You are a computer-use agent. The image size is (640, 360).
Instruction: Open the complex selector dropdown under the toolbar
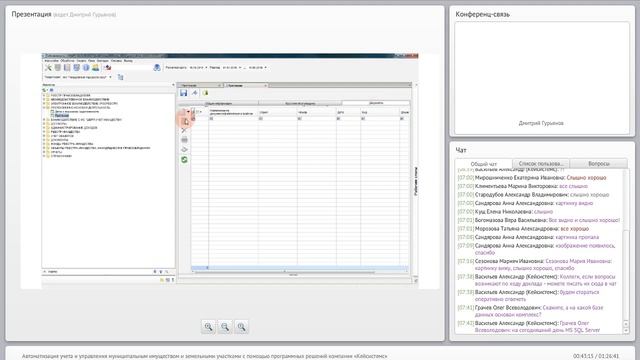tap(110, 77)
